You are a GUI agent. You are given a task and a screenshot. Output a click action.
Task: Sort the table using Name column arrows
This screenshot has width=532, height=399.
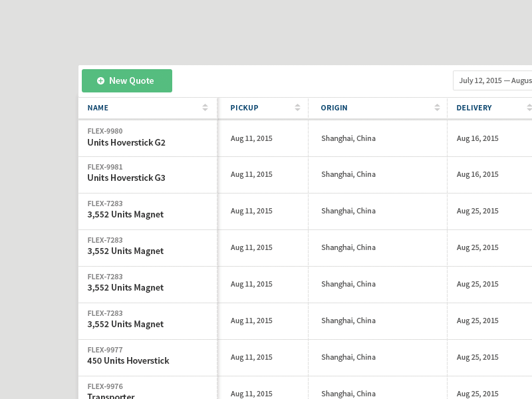click(205, 108)
